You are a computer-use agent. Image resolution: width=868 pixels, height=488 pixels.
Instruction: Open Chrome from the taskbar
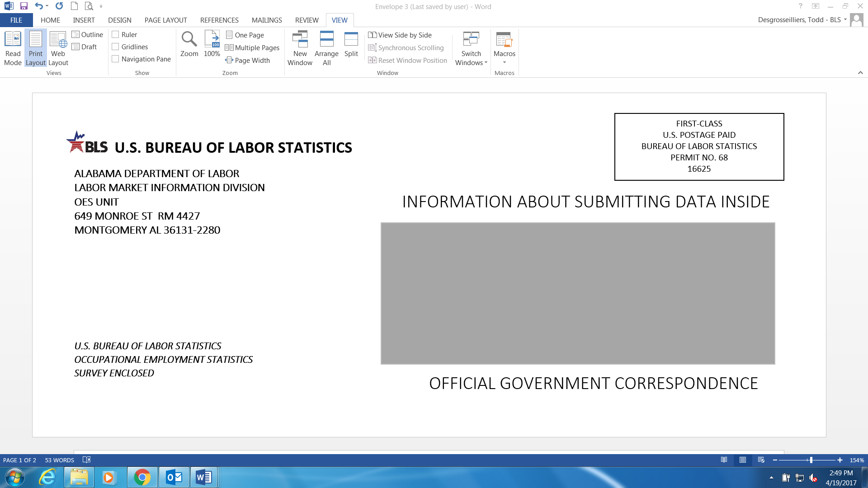142,477
